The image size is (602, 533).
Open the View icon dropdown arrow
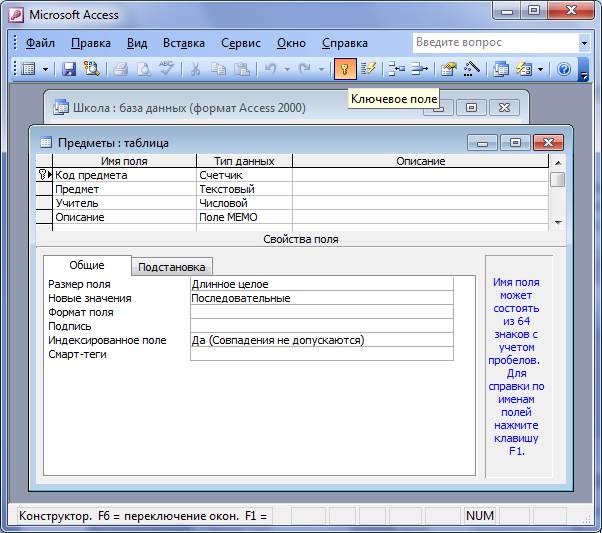(x=45, y=70)
